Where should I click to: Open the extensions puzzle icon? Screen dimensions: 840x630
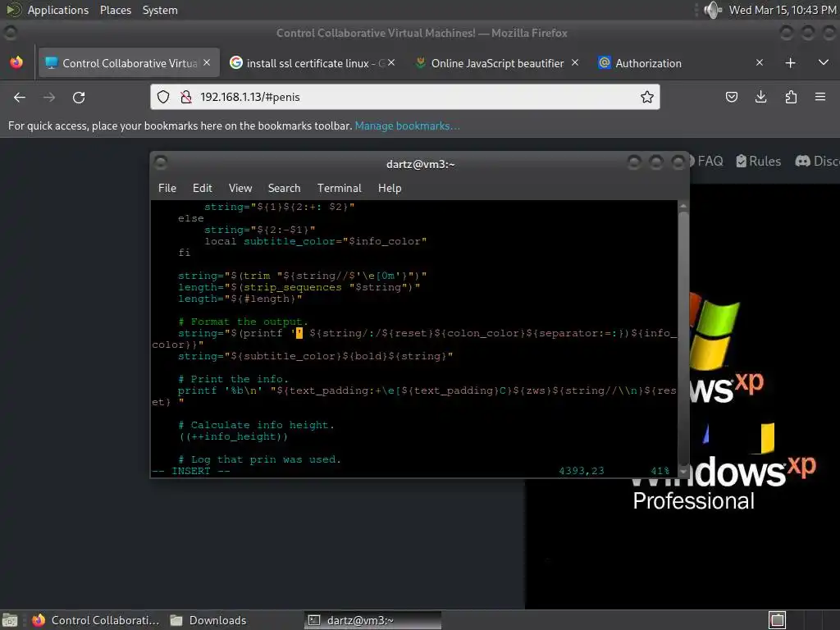click(x=791, y=97)
